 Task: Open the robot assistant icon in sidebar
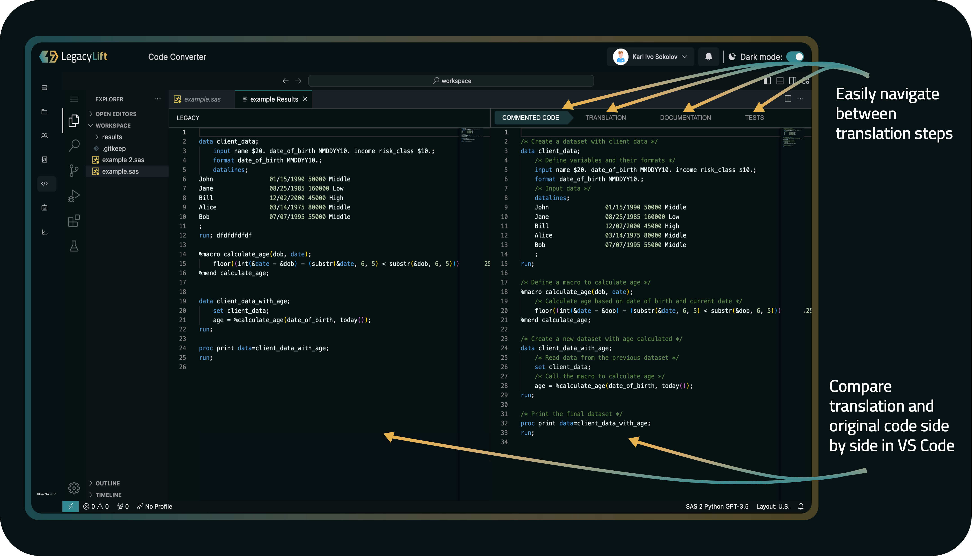pos(44,208)
